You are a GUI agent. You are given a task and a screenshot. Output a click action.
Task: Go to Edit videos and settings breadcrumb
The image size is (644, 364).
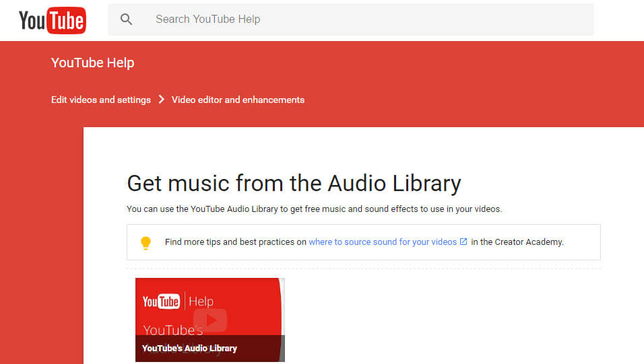coord(100,100)
